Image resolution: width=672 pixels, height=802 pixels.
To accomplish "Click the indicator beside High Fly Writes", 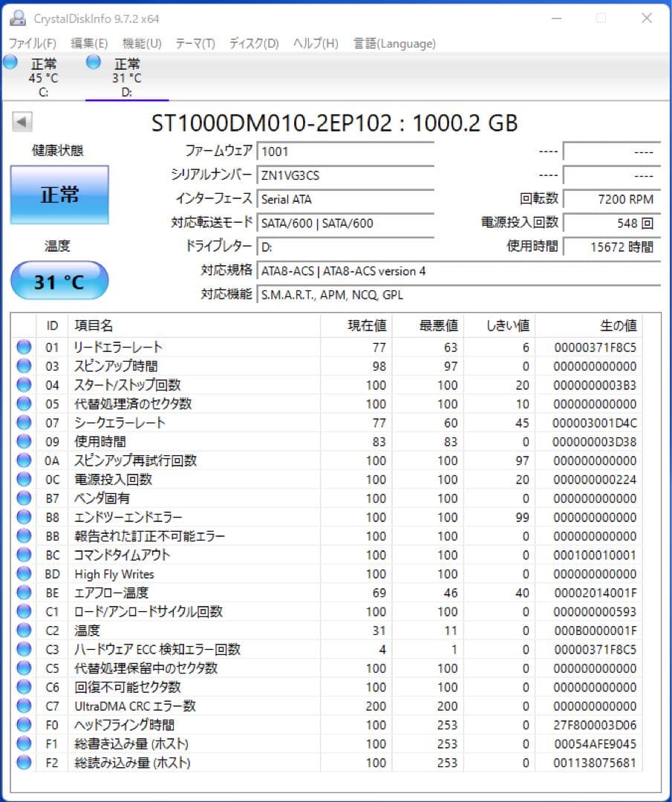I will coord(23,574).
